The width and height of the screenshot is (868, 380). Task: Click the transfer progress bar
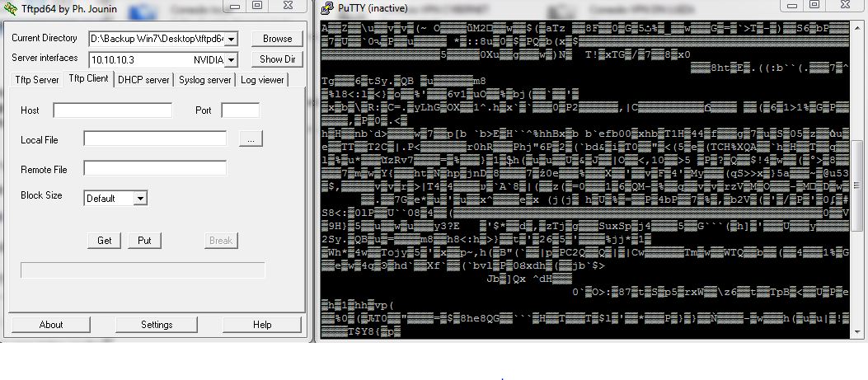tap(143, 270)
